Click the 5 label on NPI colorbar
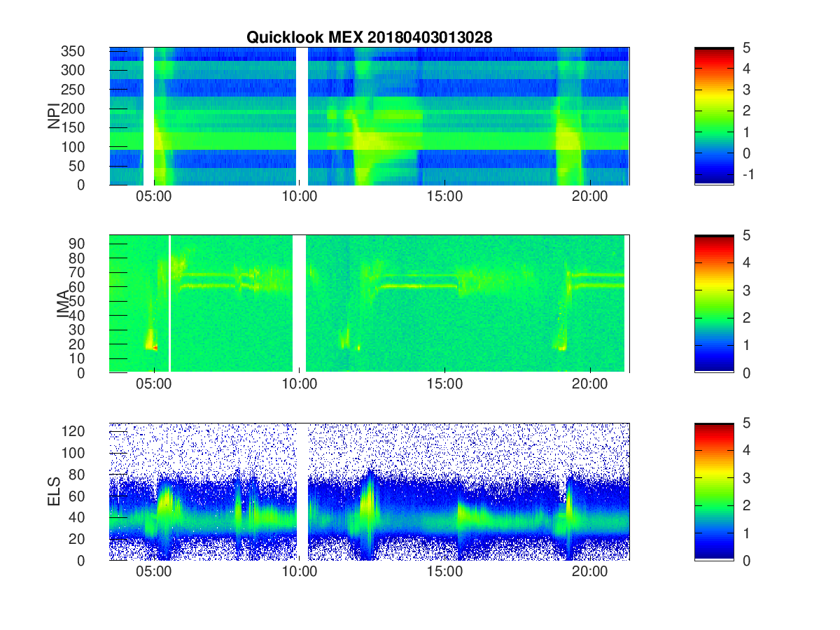This screenshot has height=630, width=840. [746, 48]
